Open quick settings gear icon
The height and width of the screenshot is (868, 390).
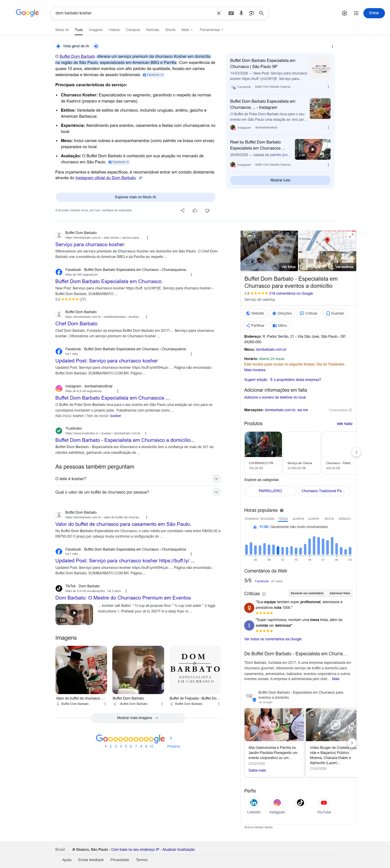344,13
